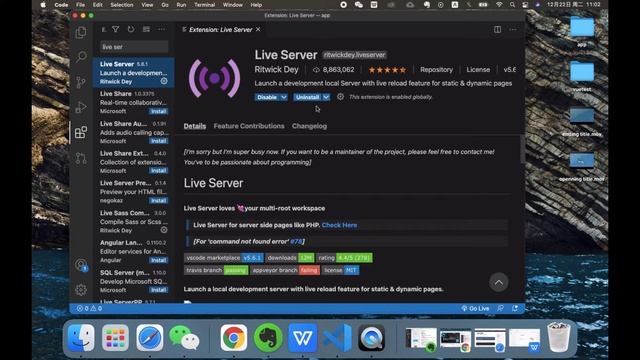Switch to the Changelog tab

click(x=309, y=126)
